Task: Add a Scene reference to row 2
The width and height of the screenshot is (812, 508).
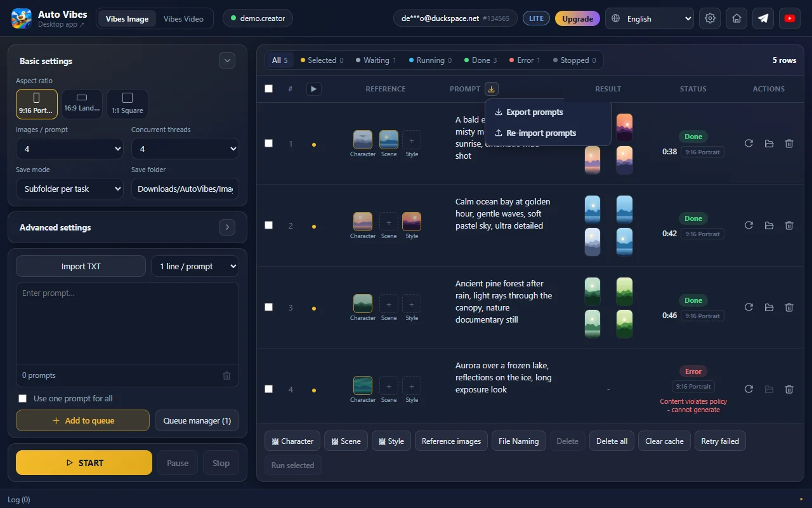Action: [x=389, y=222]
